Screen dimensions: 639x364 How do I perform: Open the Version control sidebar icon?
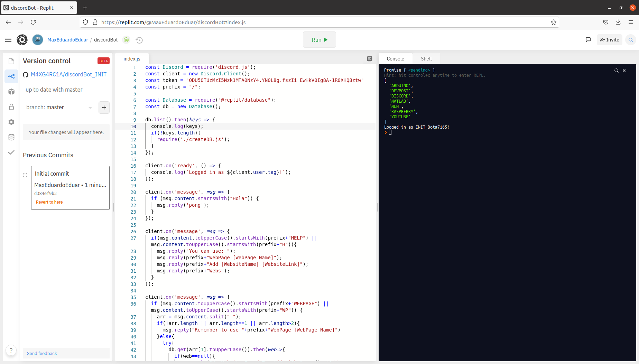(x=11, y=76)
